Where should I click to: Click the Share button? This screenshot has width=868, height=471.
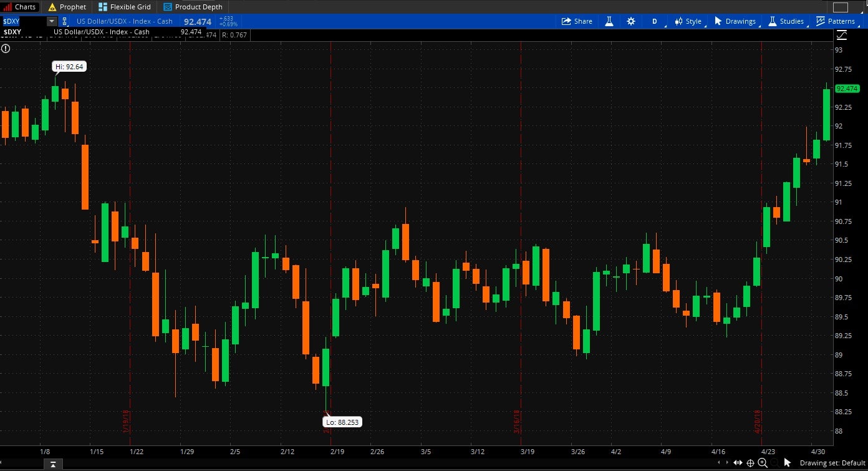(x=577, y=21)
